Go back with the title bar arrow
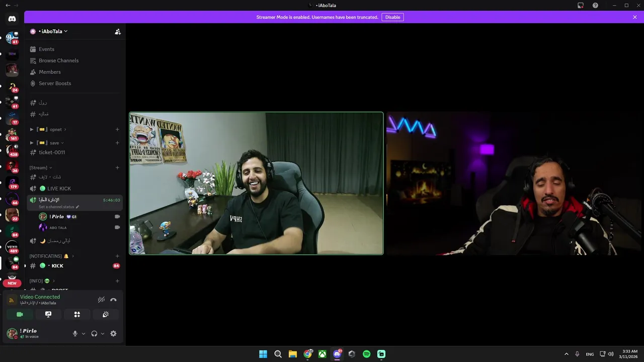This screenshot has height=362, width=644. pos(8,5)
